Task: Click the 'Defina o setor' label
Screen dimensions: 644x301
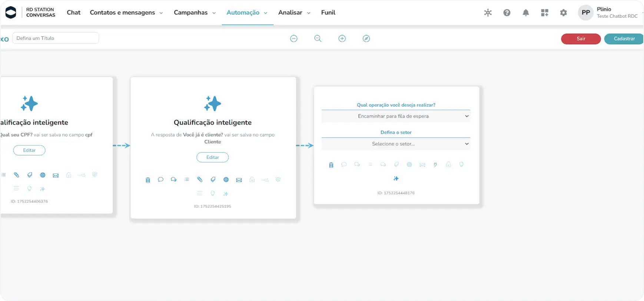Action: 396,132
